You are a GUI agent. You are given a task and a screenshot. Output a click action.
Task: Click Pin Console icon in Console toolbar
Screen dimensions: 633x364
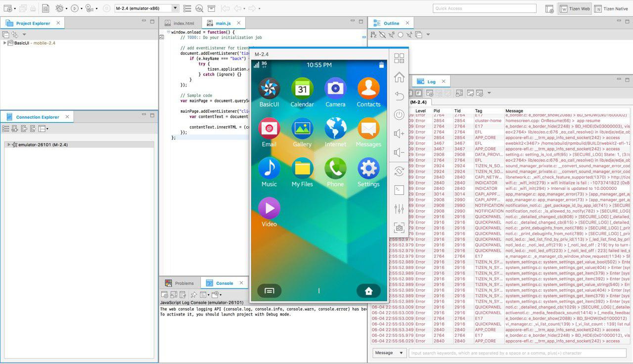pos(194,295)
